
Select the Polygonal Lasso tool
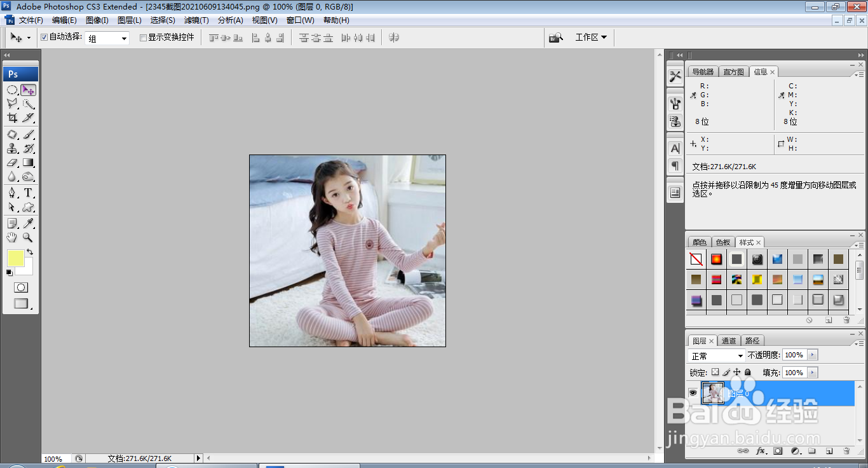pos(12,104)
